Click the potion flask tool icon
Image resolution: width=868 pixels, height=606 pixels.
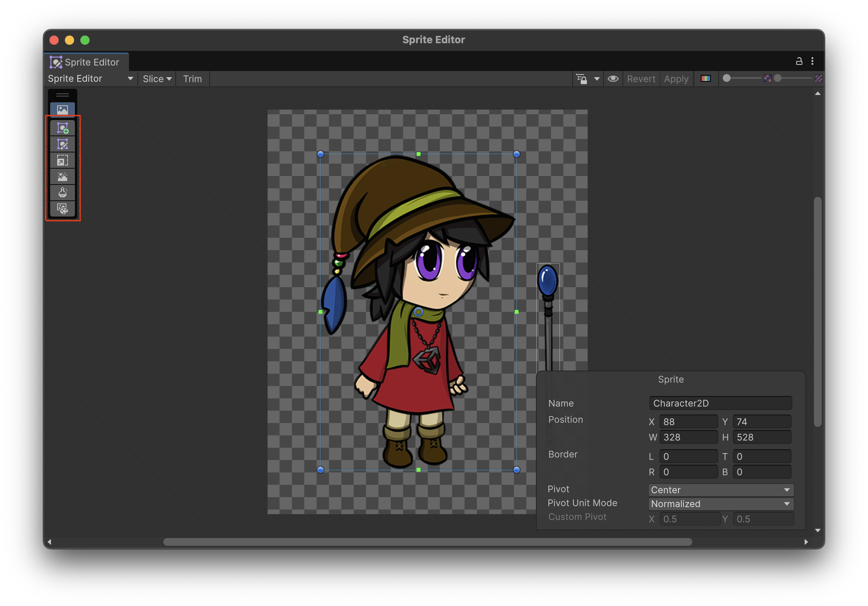point(63,193)
